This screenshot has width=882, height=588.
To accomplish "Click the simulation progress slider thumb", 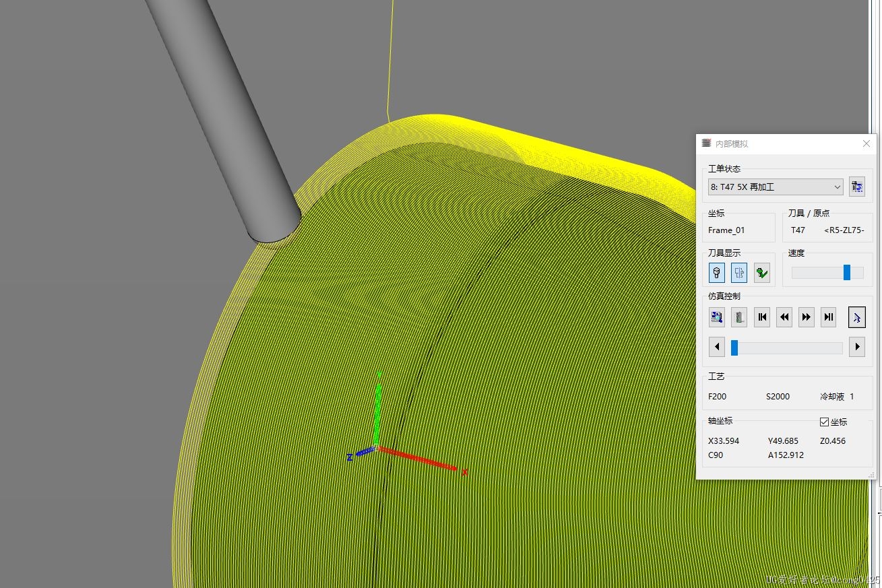I will pos(734,348).
